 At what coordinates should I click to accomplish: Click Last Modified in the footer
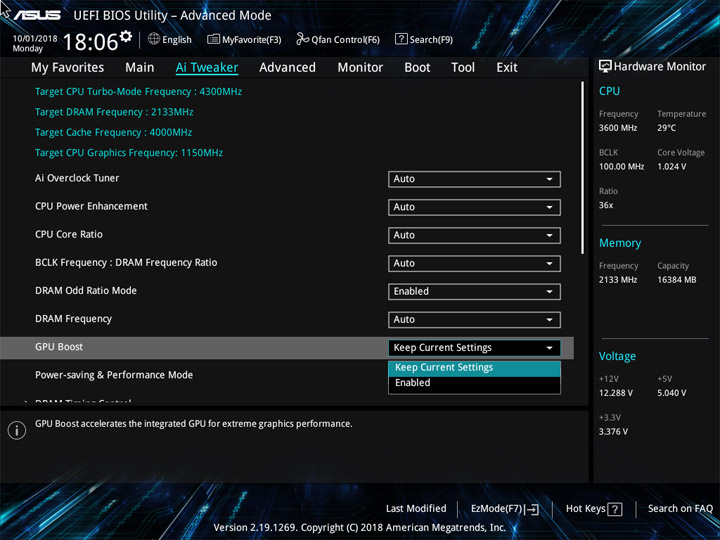[416, 508]
